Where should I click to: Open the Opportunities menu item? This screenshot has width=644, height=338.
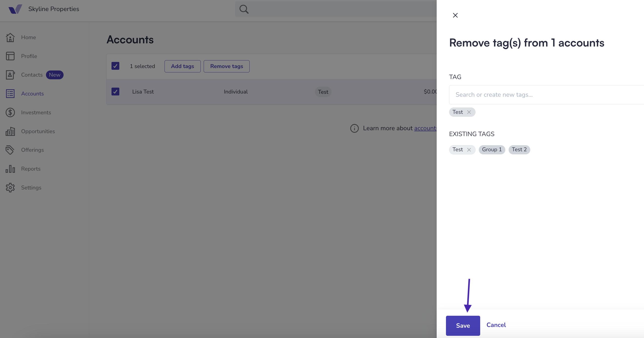(38, 131)
